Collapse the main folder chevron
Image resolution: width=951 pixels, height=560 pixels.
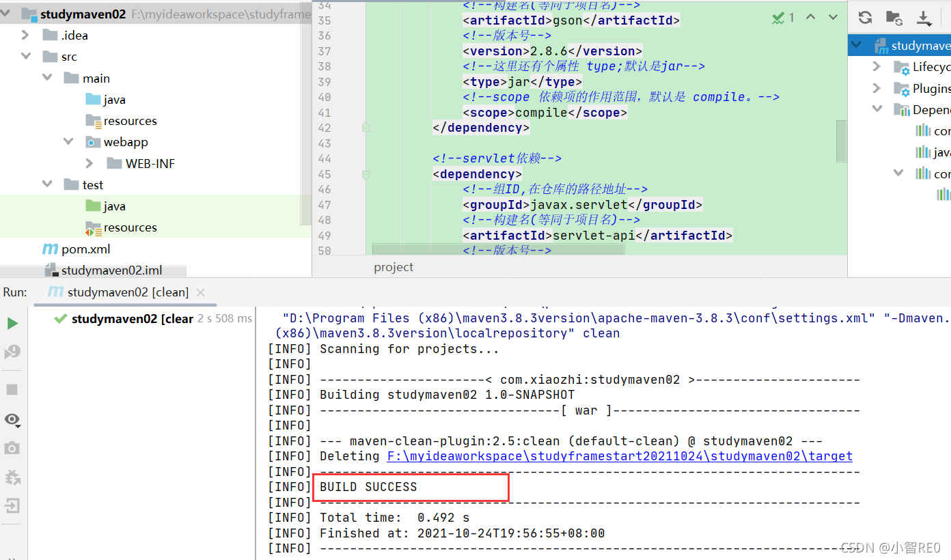47,78
